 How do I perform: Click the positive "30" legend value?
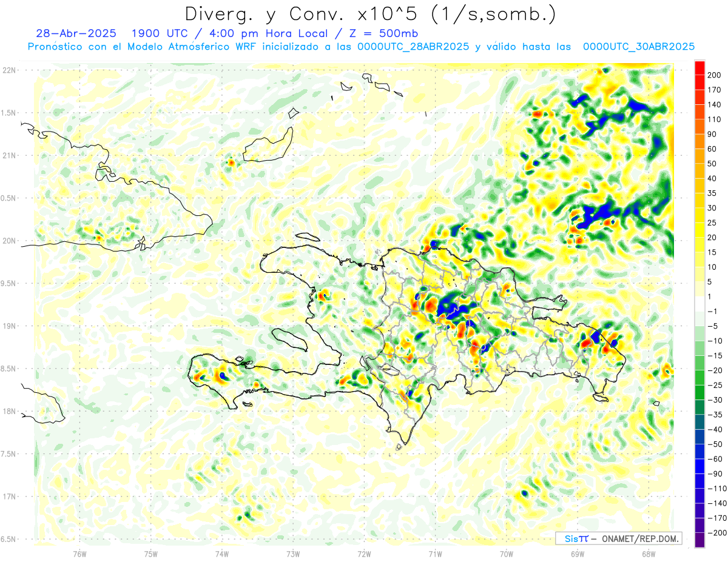[x=712, y=208]
